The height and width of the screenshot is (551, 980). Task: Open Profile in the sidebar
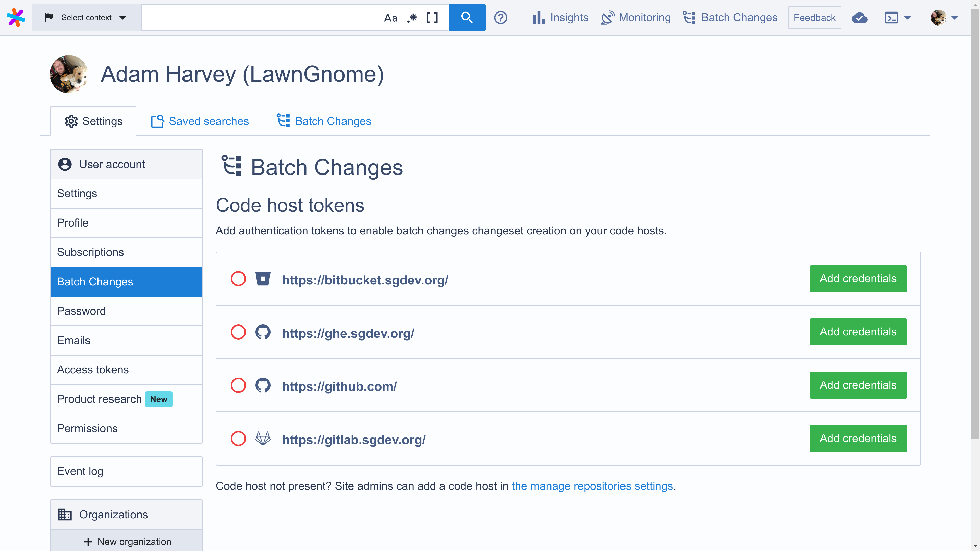(x=126, y=223)
